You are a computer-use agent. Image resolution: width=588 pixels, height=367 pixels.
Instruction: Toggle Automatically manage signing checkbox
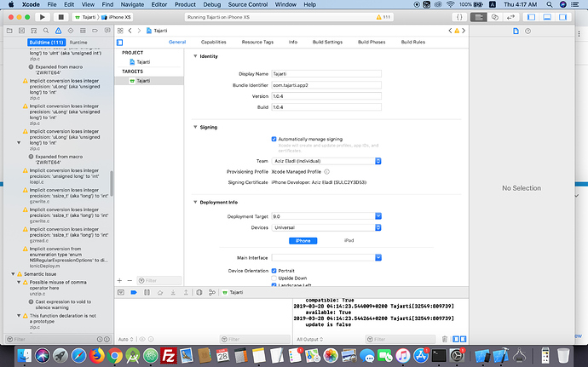tap(274, 139)
